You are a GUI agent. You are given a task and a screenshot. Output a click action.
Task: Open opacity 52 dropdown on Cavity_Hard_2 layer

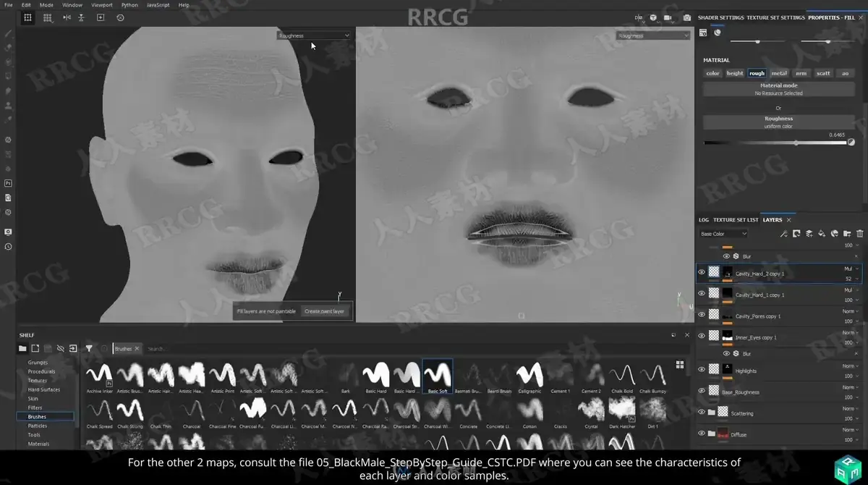point(852,278)
